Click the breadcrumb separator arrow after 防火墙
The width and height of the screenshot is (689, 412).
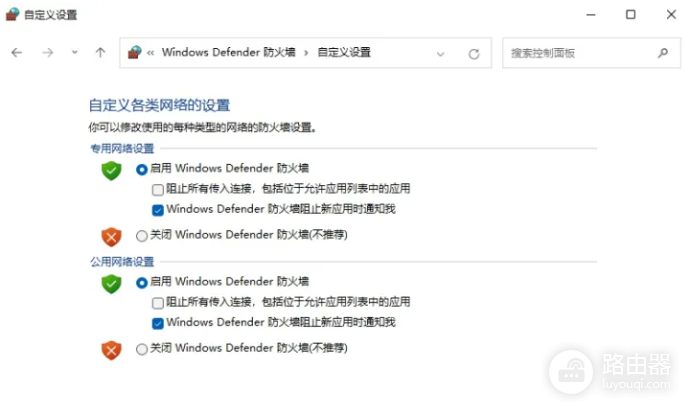[x=306, y=53]
